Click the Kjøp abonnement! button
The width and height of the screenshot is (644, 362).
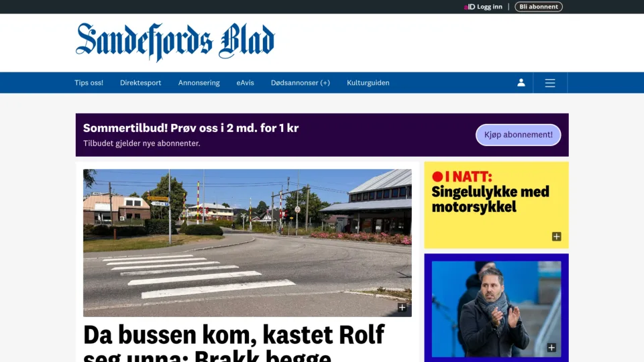point(519,135)
